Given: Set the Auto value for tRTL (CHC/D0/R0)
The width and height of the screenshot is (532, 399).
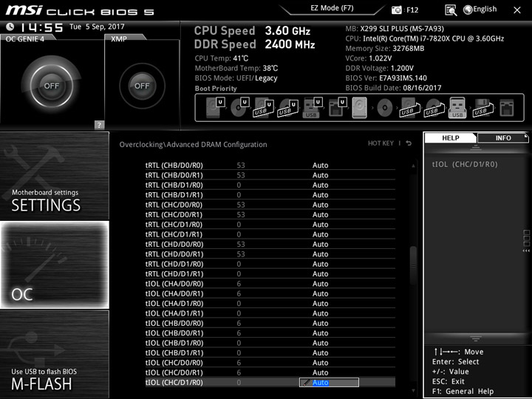Looking at the screenshot, I should (320, 205).
